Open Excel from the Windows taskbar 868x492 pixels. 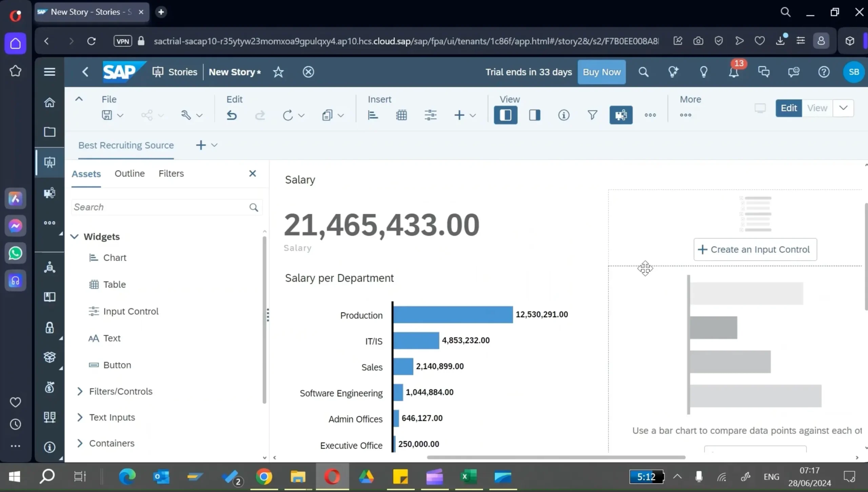(x=469, y=477)
